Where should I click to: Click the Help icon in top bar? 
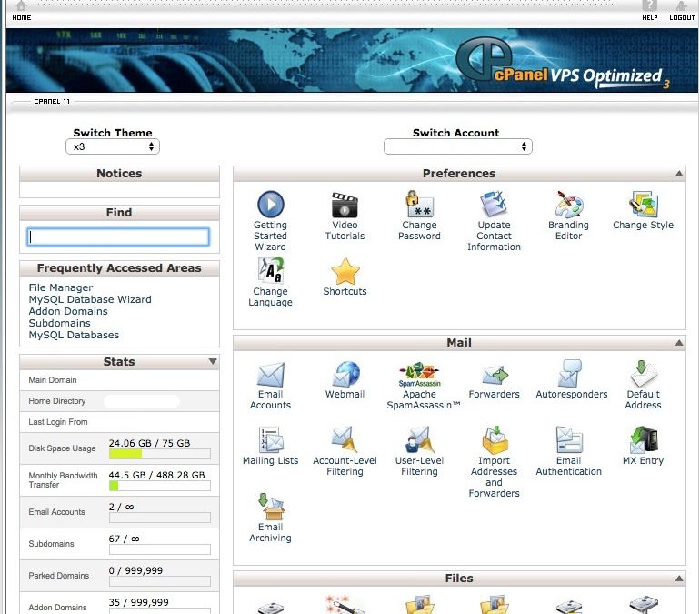[x=650, y=5]
